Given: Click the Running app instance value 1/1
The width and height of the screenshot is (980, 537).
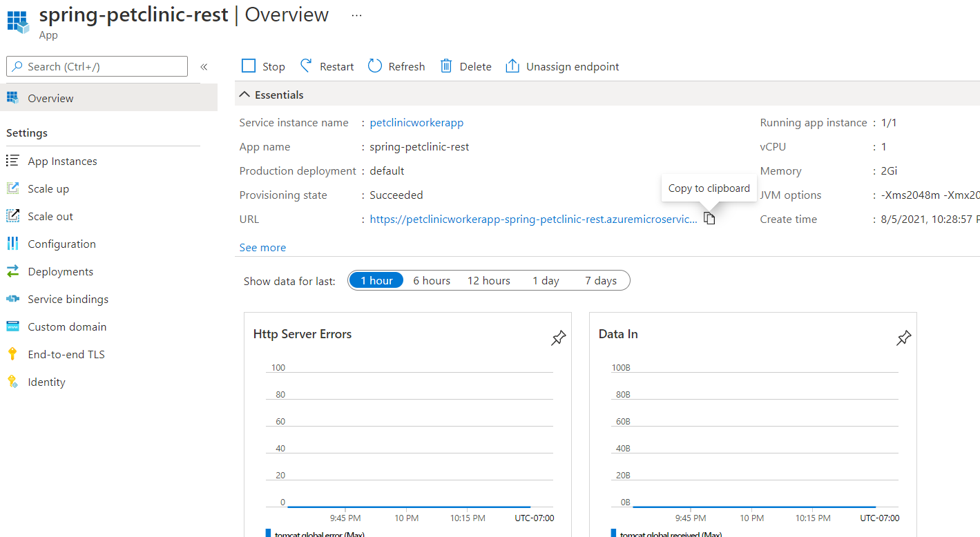Looking at the screenshot, I should click(888, 122).
